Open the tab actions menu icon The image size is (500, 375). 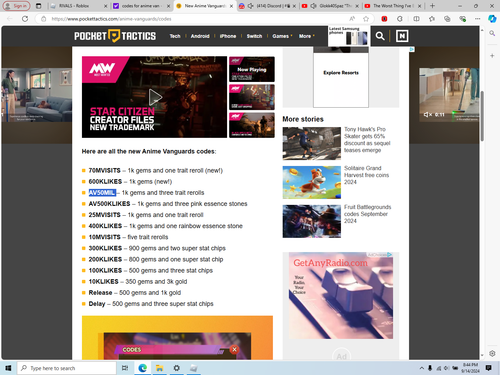(x=39, y=6)
